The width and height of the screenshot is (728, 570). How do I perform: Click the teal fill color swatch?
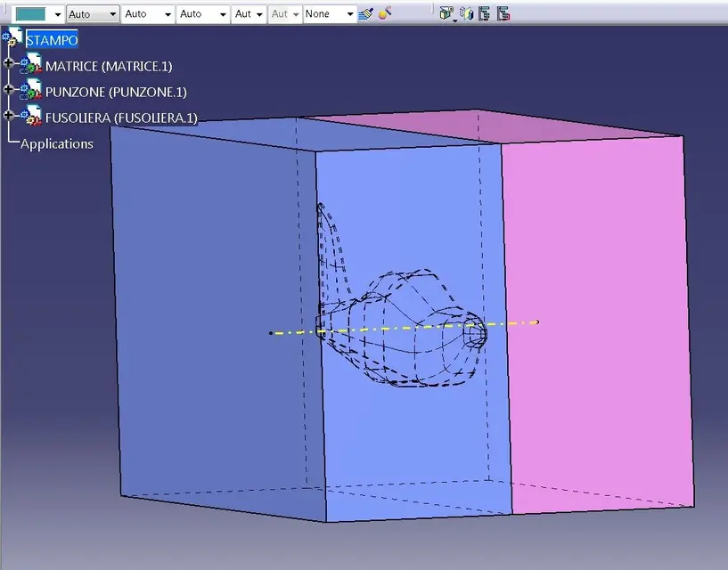coord(30,14)
